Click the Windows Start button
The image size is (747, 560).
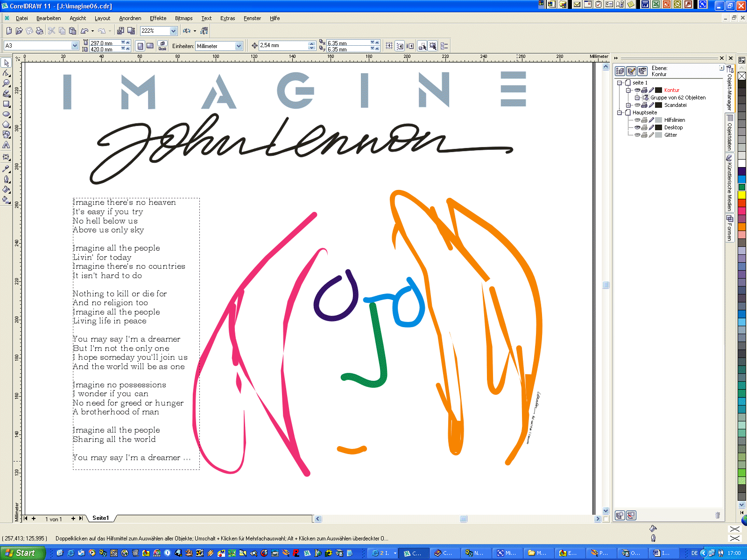23,553
